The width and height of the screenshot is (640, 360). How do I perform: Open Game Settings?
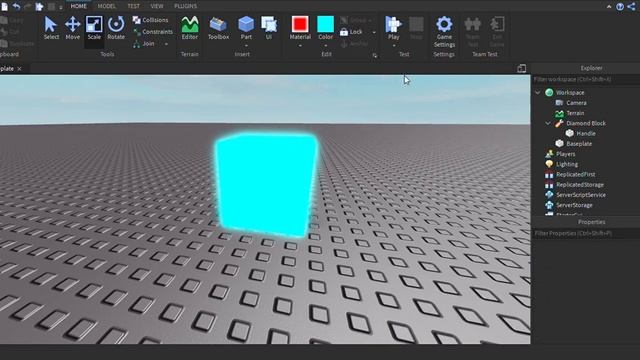coord(444,32)
